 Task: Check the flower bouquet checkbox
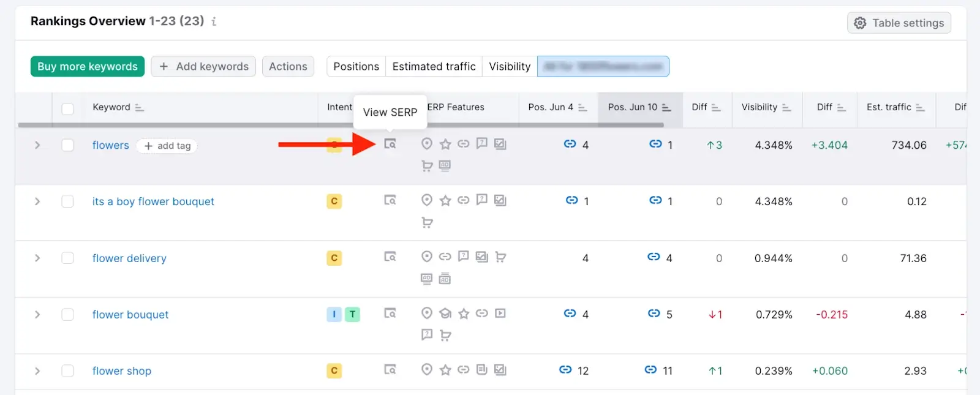point(67,314)
